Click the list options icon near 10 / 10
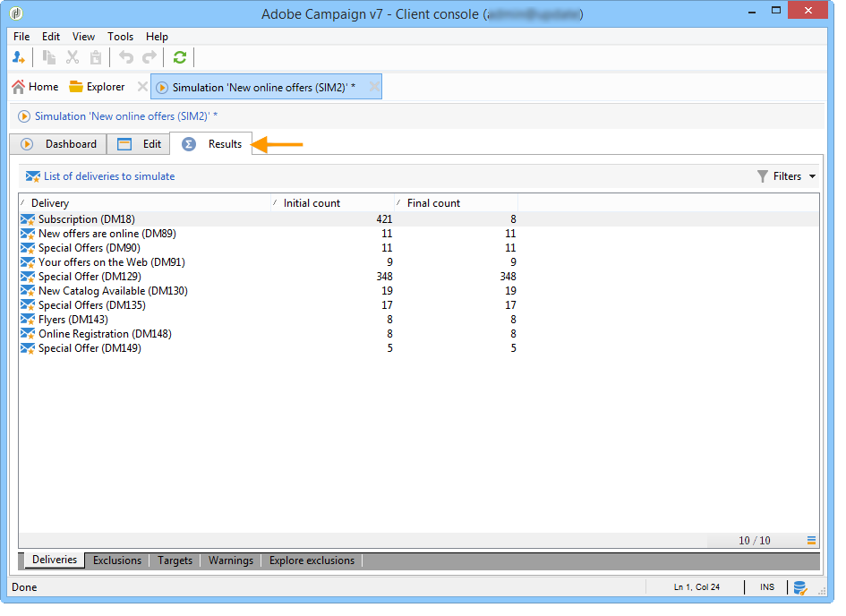 pos(811,541)
